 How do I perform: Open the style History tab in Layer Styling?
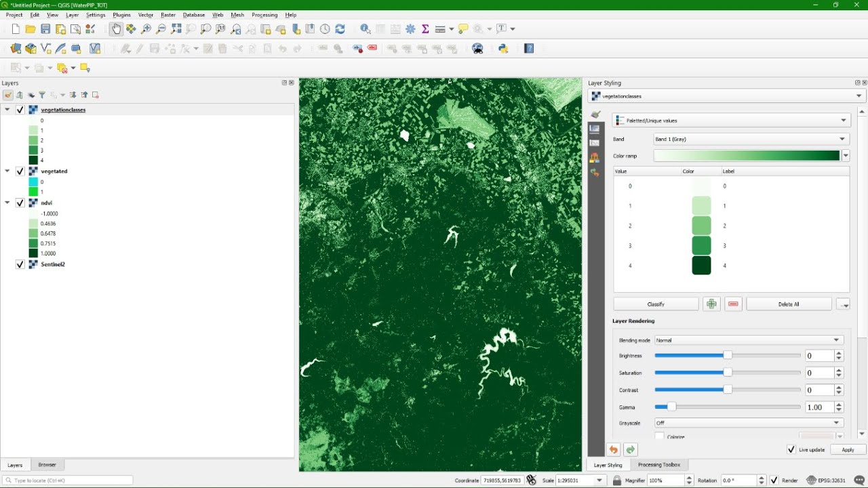[595, 173]
